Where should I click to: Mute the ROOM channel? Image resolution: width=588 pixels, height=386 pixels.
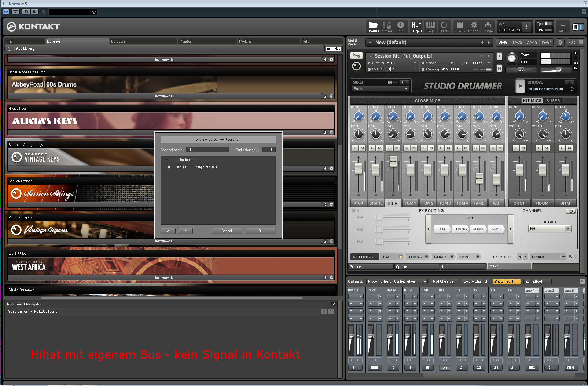[546, 148]
